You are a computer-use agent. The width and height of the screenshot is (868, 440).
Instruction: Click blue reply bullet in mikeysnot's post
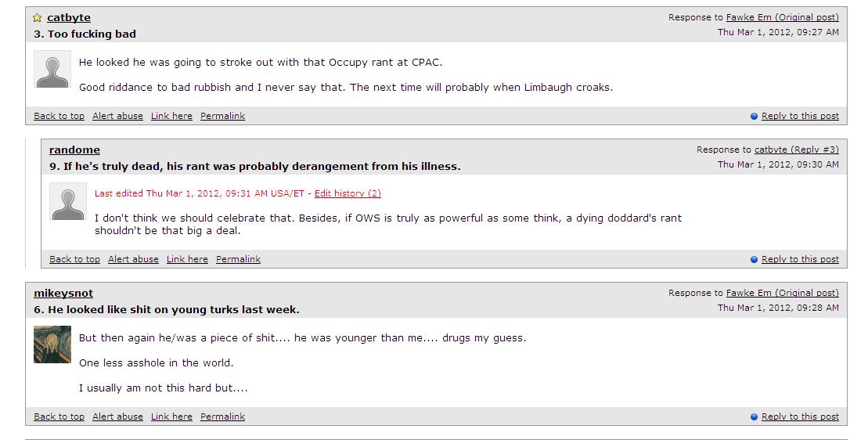coord(754,417)
